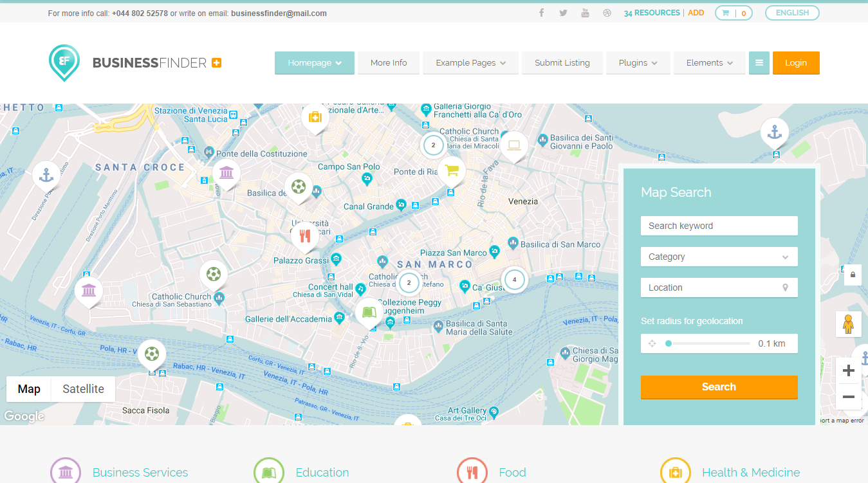The width and height of the screenshot is (868, 483).
Task: Open the Twitter social icon
Action: tap(563, 13)
